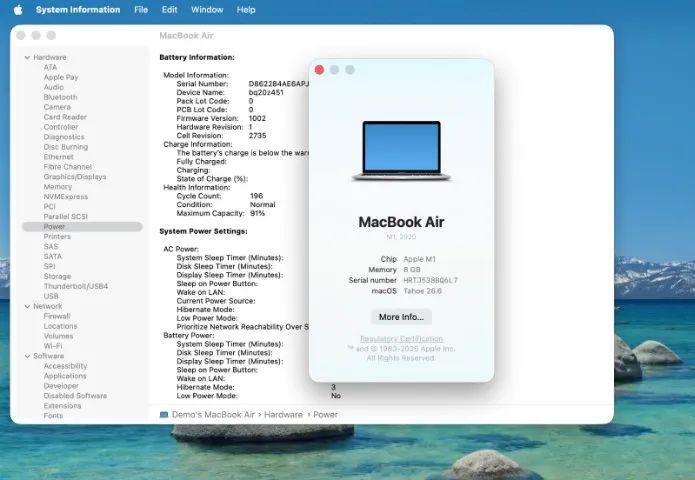The image size is (695, 480).
Task: Click the macOS version Tahoe 26.6
Action: pos(422,291)
